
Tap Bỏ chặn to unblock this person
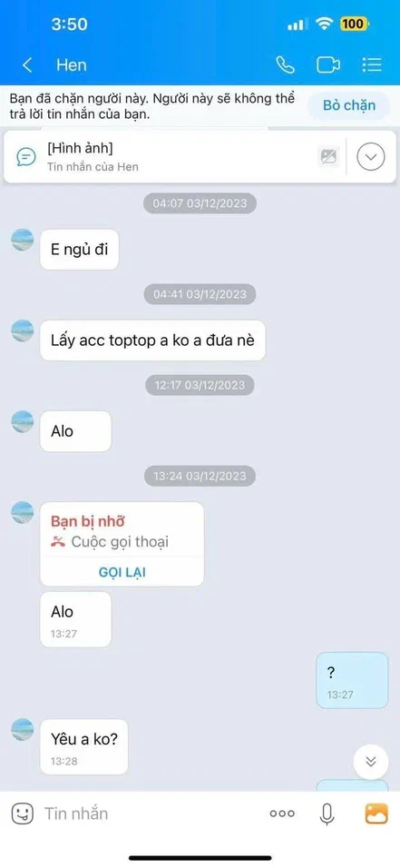(349, 105)
